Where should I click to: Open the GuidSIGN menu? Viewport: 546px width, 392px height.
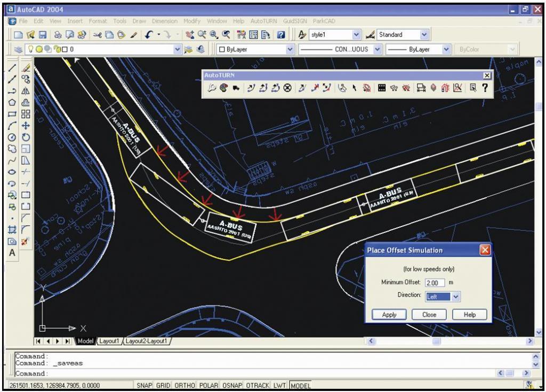295,21
